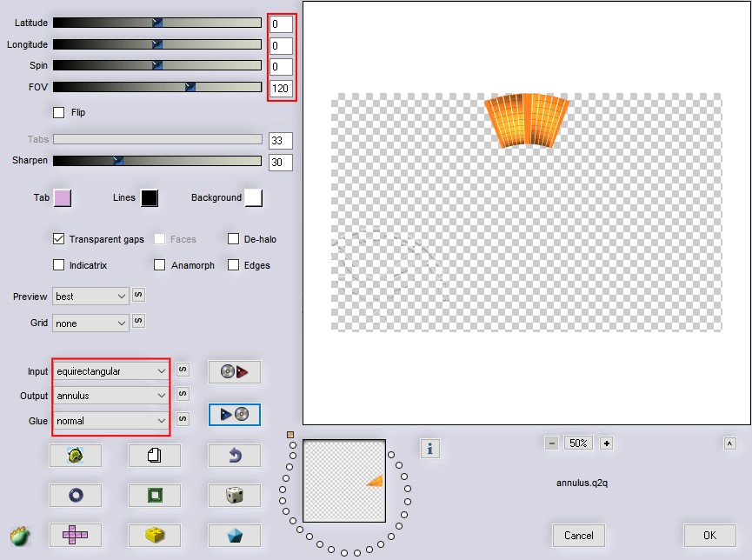This screenshot has height=560, width=752.
Task: Click the S button beside Preview dropdown
Action: click(138, 295)
